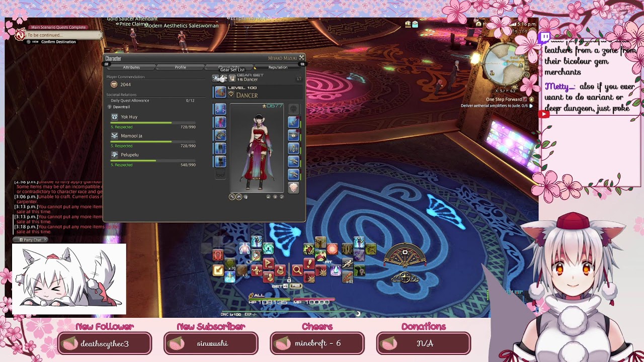This screenshot has height=362, width=644.
Task: Click the red pot hotbar icon
Action: click(x=280, y=270)
